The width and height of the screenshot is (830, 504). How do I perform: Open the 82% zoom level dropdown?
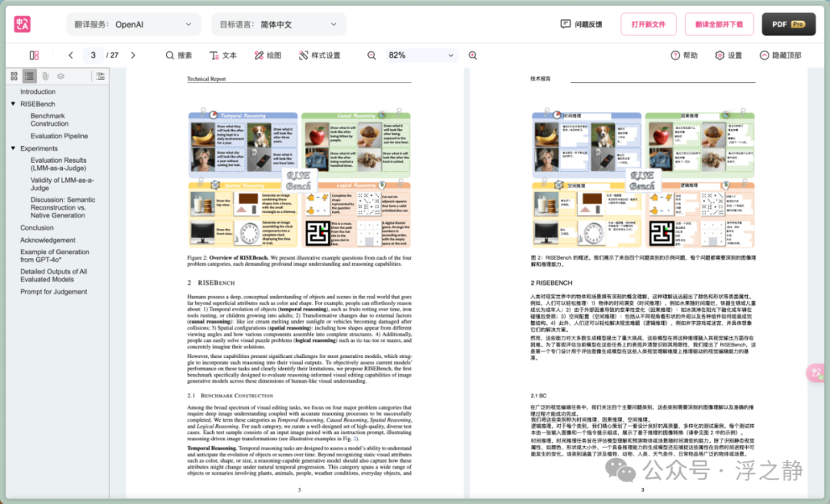coord(421,55)
